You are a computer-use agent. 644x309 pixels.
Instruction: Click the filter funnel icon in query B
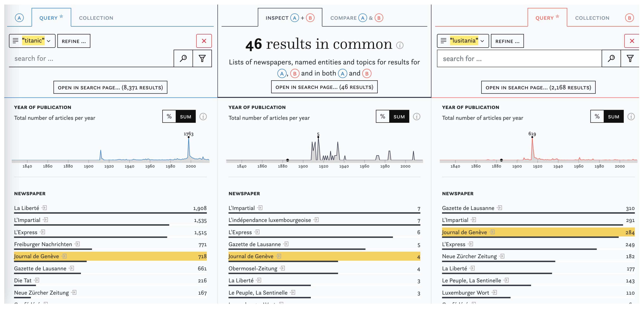[630, 58]
